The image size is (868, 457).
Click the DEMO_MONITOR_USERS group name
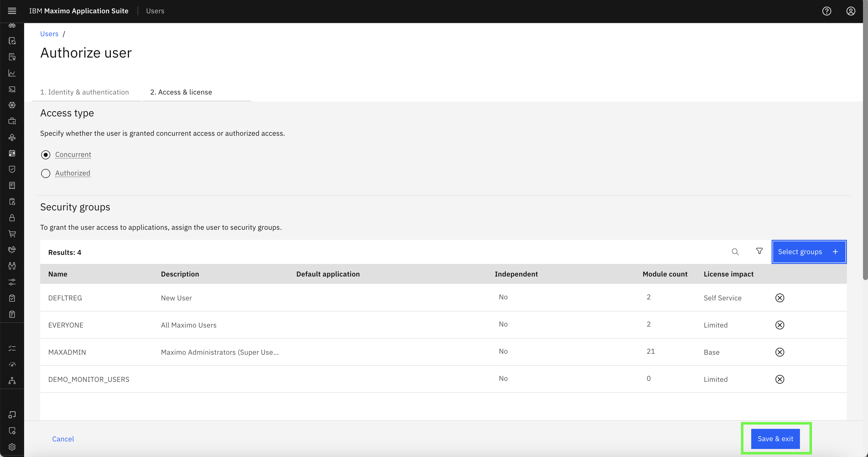(89, 379)
